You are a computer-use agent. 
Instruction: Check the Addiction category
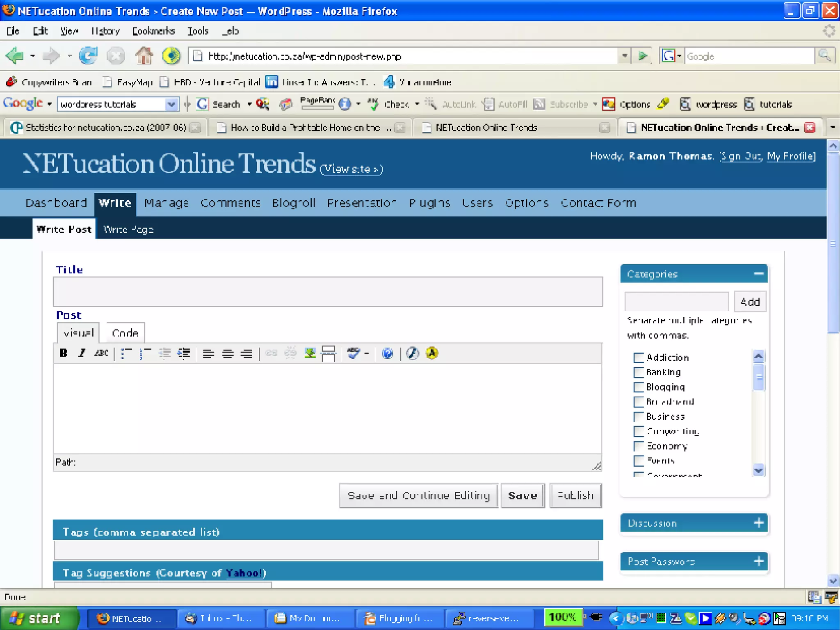click(638, 357)
